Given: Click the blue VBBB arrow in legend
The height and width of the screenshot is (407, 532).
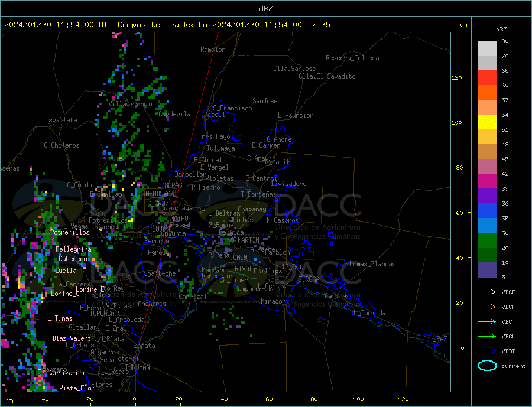Looking at the screenshot, I should click(x=487, y=351).
